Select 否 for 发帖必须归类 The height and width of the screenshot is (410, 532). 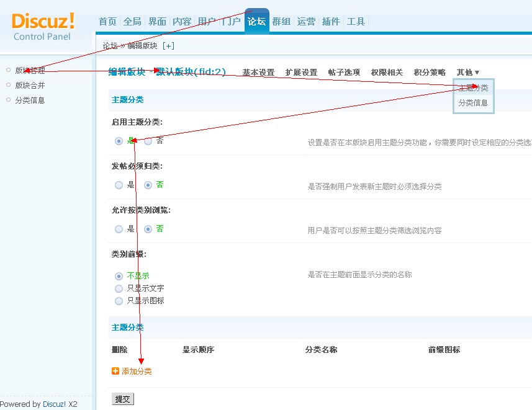click(148, 185)
